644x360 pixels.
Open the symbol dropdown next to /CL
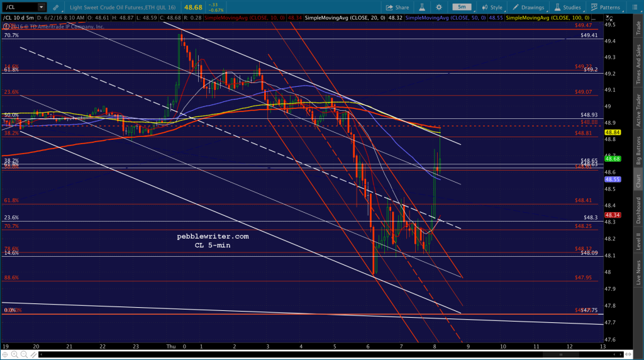pos(41,7)
